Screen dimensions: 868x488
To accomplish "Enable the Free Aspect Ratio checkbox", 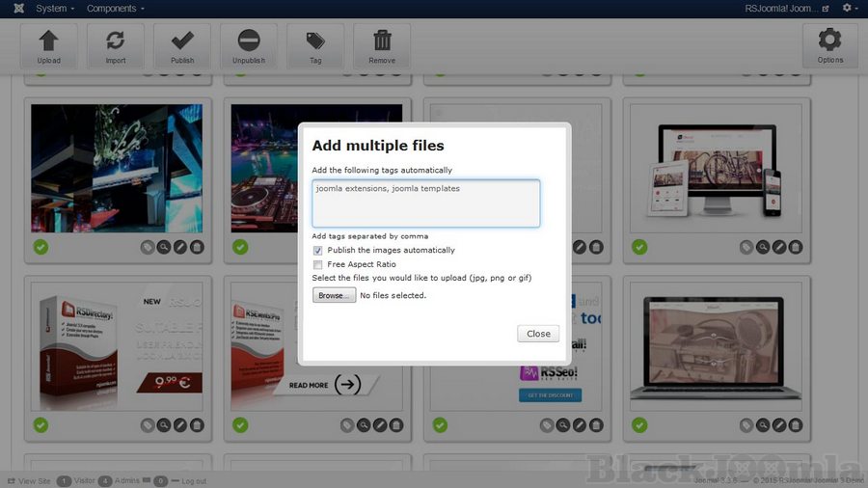I will point(318,264).
